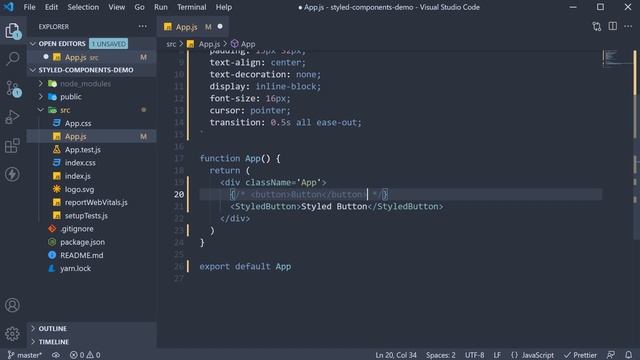Screen dimensions: 640x360
Task: Click the Open Changes icon in editor toolbar
Action: (x=596, y=27)
